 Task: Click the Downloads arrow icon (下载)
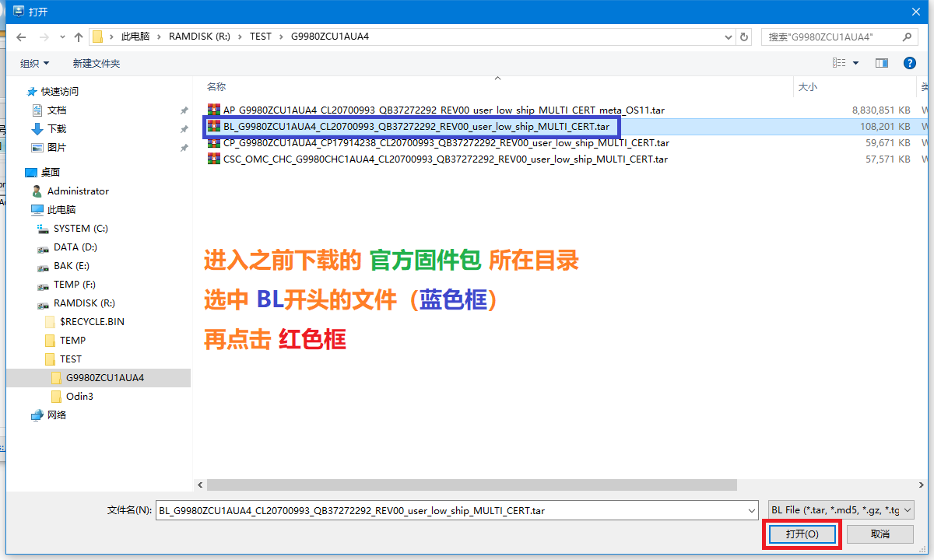[x=37, y=128]
